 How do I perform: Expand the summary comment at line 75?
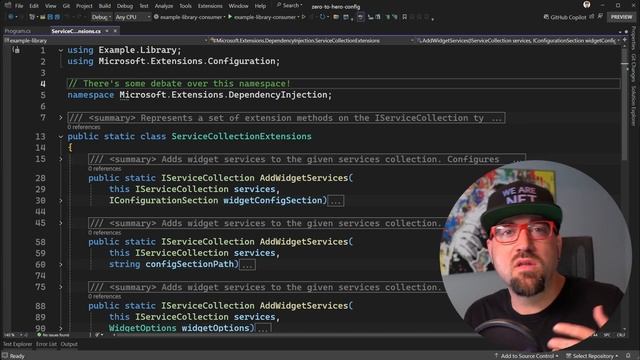pyautogui.click(x=60, y=287)
